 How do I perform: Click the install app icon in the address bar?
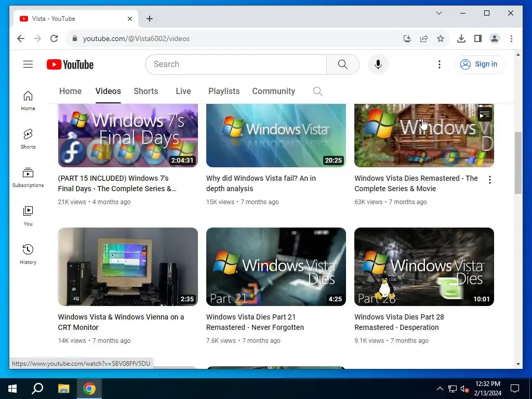click(407, 38)
